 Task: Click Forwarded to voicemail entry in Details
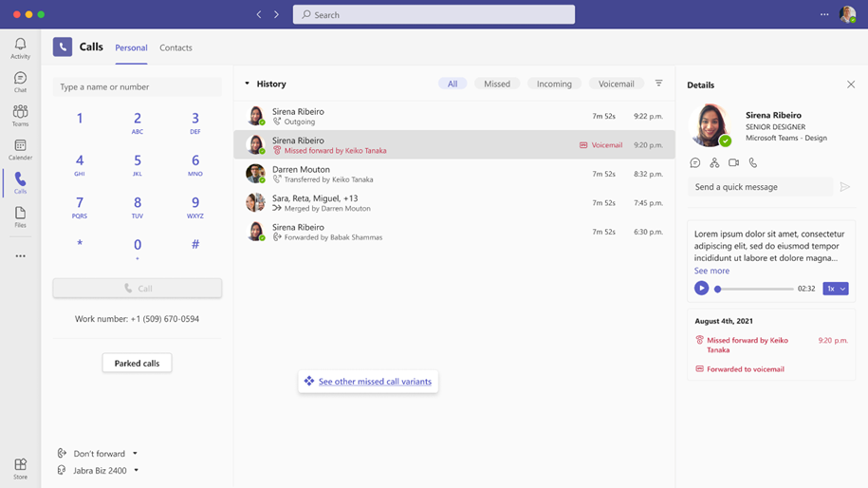click(740, 369)
